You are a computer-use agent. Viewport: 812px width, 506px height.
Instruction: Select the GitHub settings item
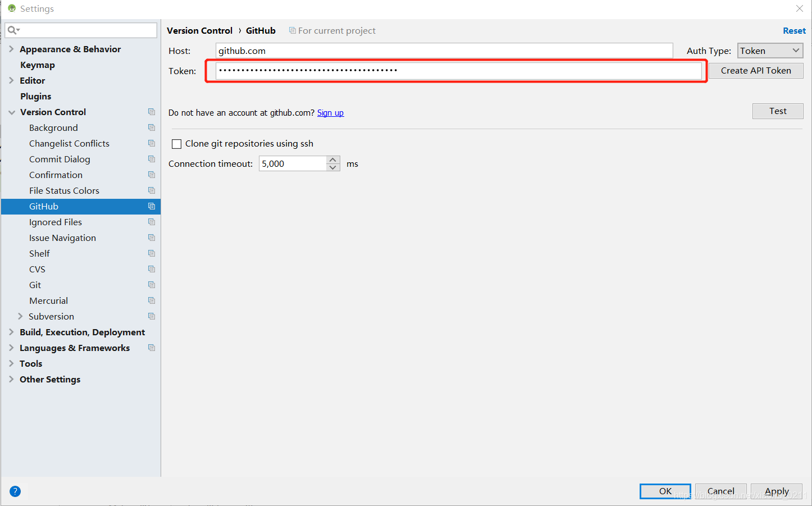[80, 206]
